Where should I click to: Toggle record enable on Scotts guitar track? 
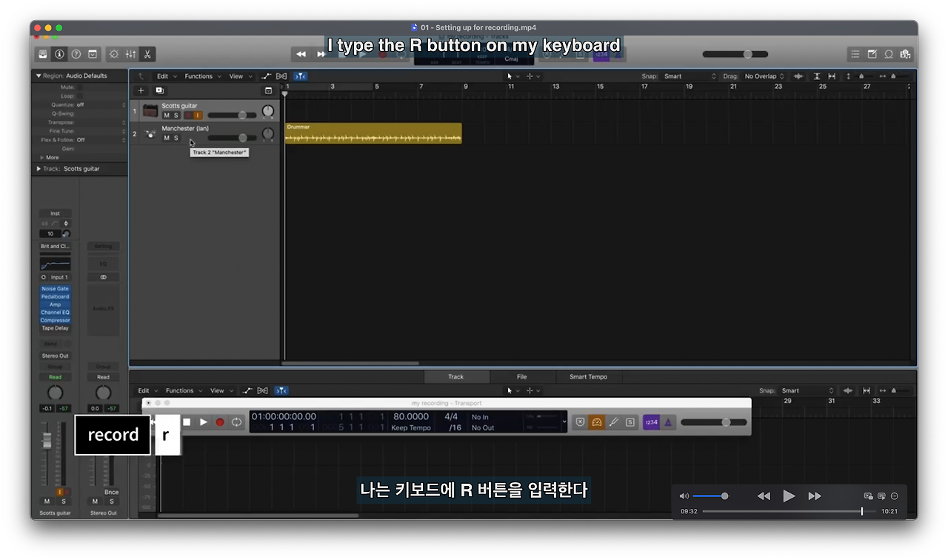click(188, 116)
